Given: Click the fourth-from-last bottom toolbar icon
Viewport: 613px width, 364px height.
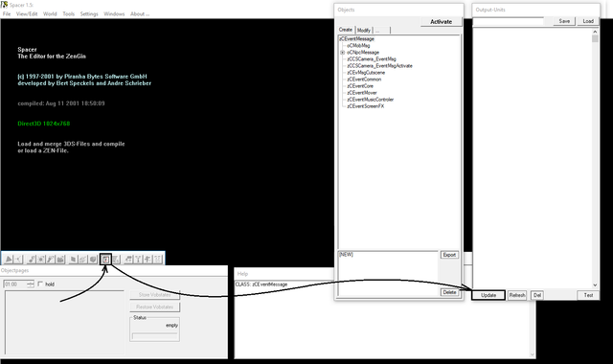Looking at the screenshot, I should tap(128, 259).
